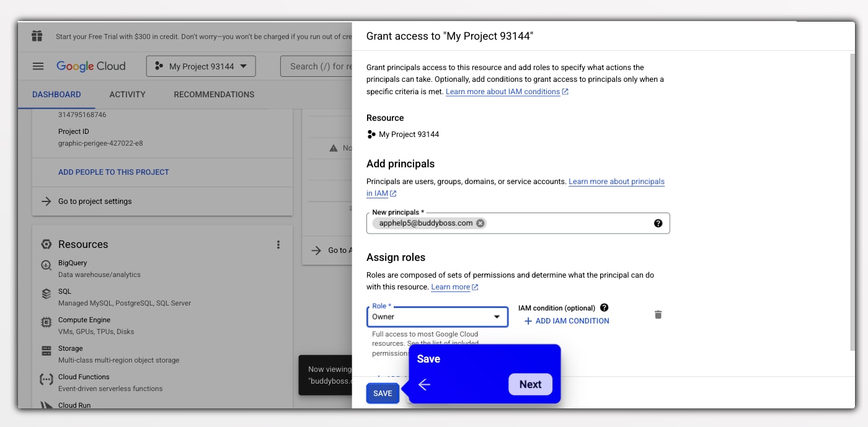Screen dimensions: 868x427
Task: Open the My Project 93144 project selector
Action: point(201,66)
